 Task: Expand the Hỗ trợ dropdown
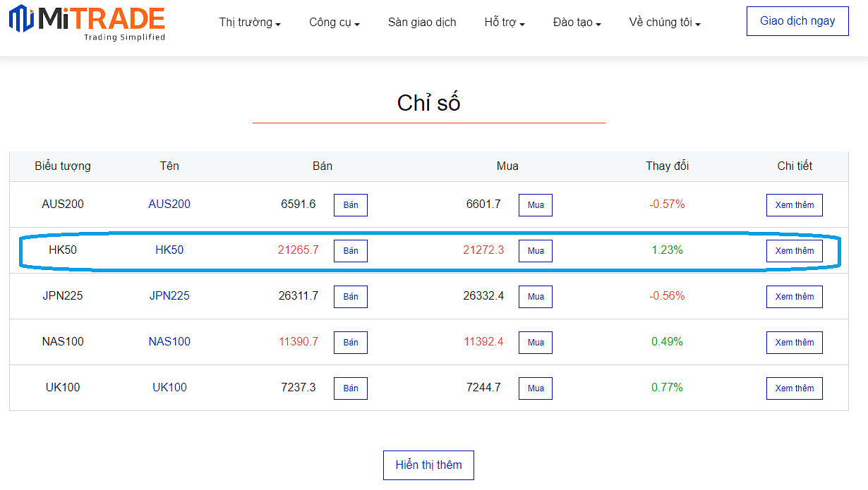(504, 23)
